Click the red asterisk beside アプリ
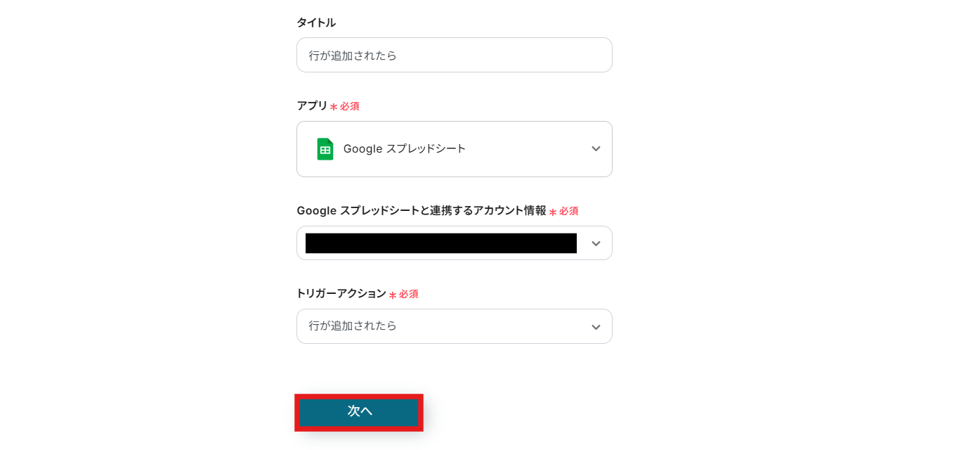This screenshot has width=980, height=450. 334,107
